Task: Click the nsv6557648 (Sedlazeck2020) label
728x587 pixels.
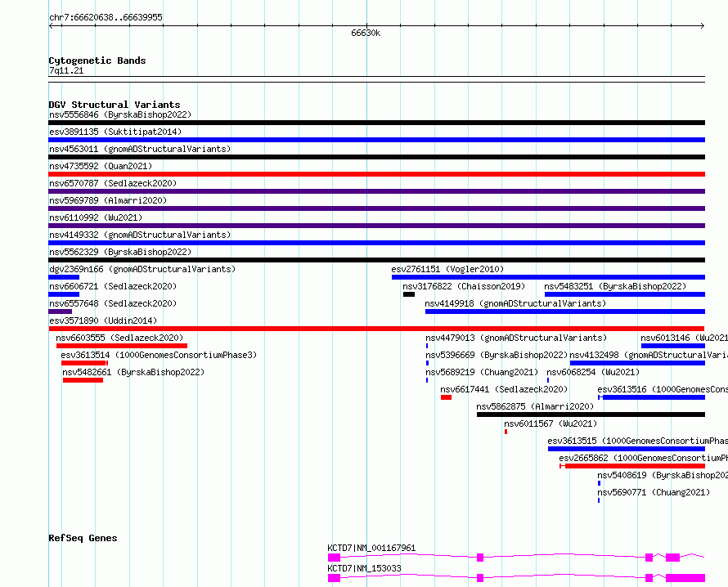Action: tap(113, 303)
